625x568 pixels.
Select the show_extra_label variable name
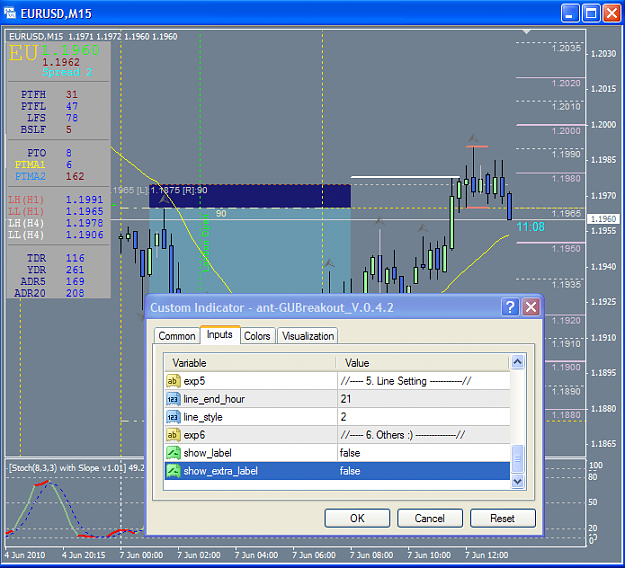(220, 471)
